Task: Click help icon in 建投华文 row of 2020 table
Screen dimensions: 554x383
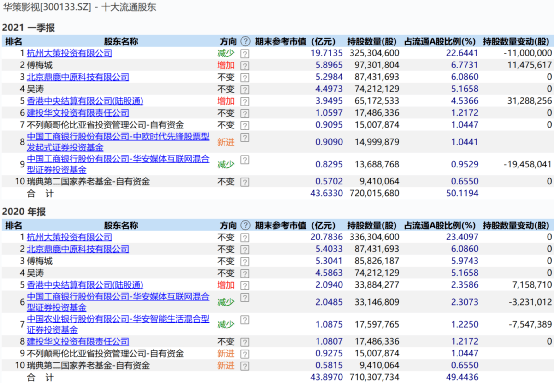Action: (x=244, y=342)
